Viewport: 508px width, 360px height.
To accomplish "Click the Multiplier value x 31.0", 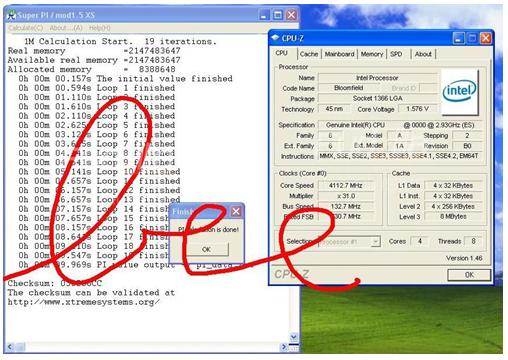I will tap(346, 196).
